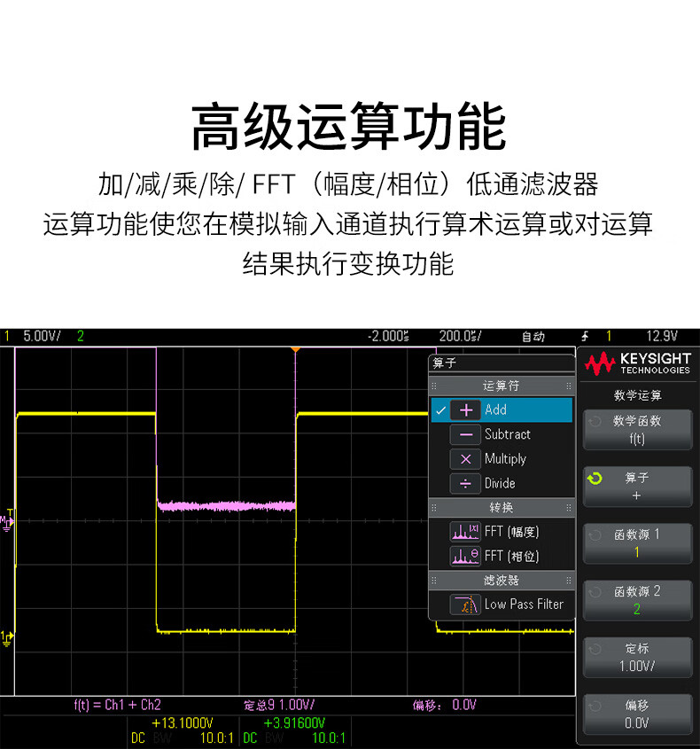Click the math M ground marker
Screen dimensions: 700x749
click(7, 523)
